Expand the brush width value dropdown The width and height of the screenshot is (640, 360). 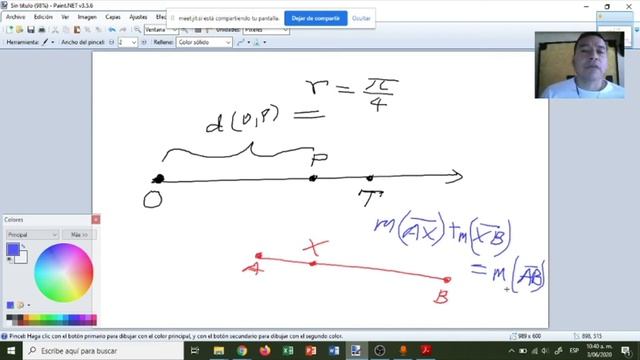click(x=134, y=42)
